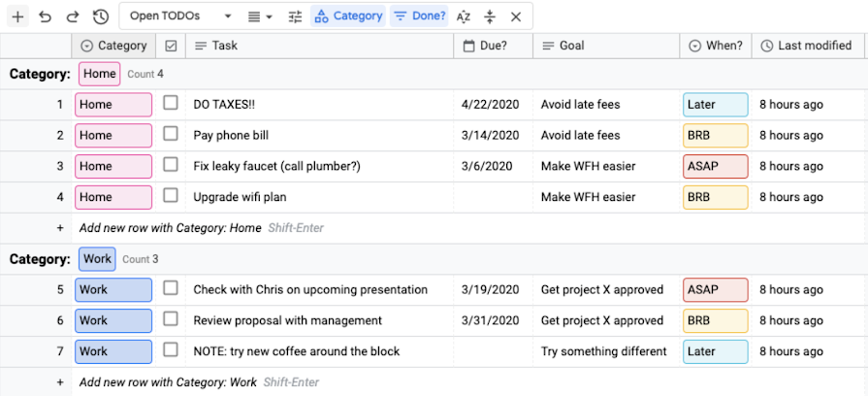868x396 pixels.
Task: Click the pink Home tag in row 4
Action: pyautogui.click(x=113, y=197)
